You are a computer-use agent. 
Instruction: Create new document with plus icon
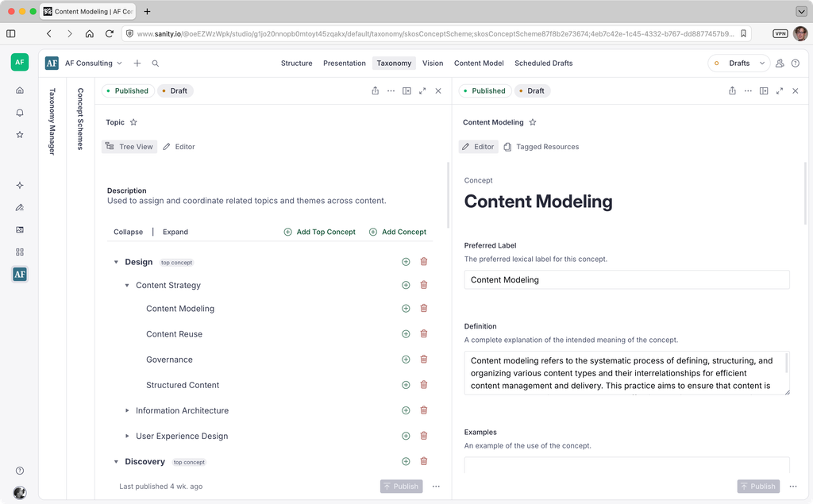(x=137, y=63)
